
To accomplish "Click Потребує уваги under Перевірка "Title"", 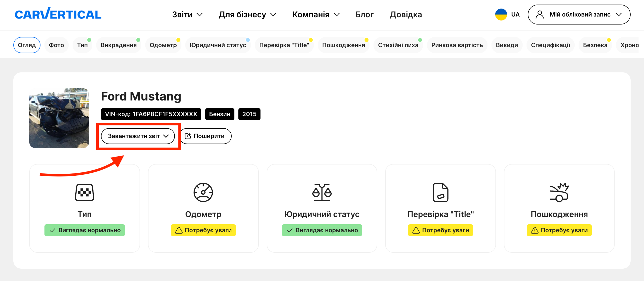I will click(x=441, y=230).
